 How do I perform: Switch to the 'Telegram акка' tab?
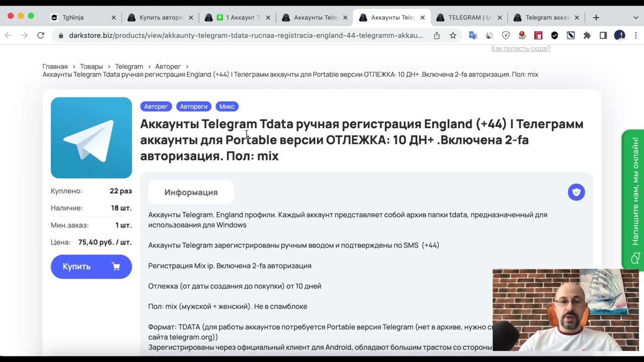[x=546, y=17]
